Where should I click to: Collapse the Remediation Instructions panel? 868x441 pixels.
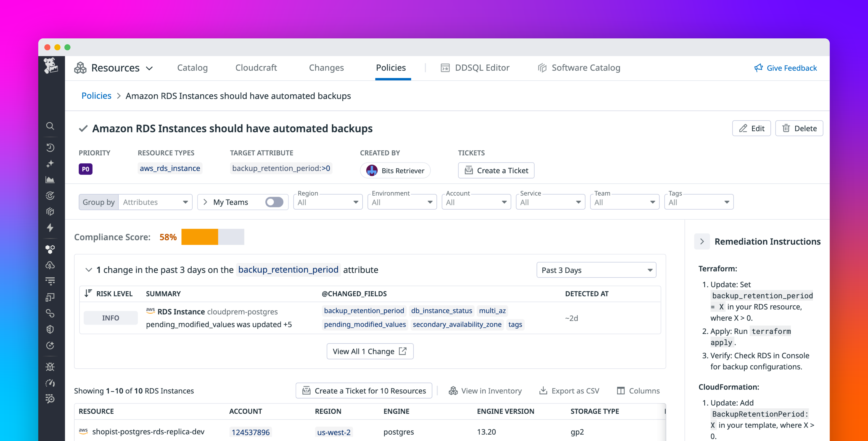pos(702,241)
